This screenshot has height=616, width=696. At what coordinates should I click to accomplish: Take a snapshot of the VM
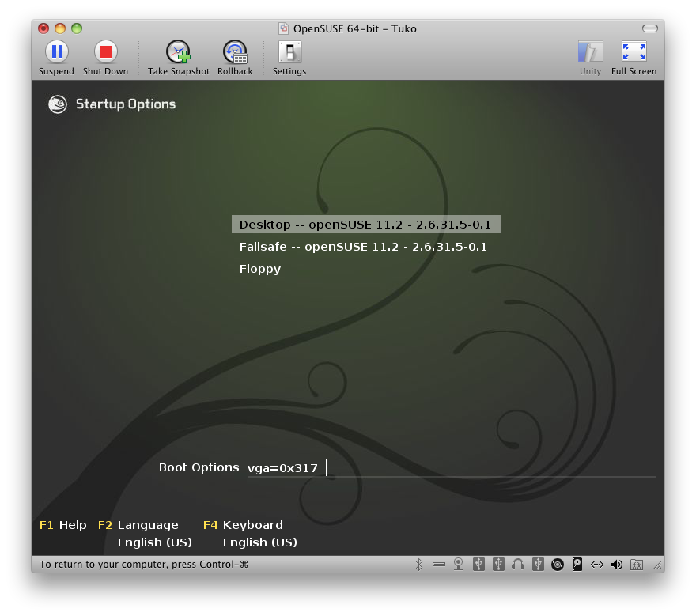pos(179,58)
